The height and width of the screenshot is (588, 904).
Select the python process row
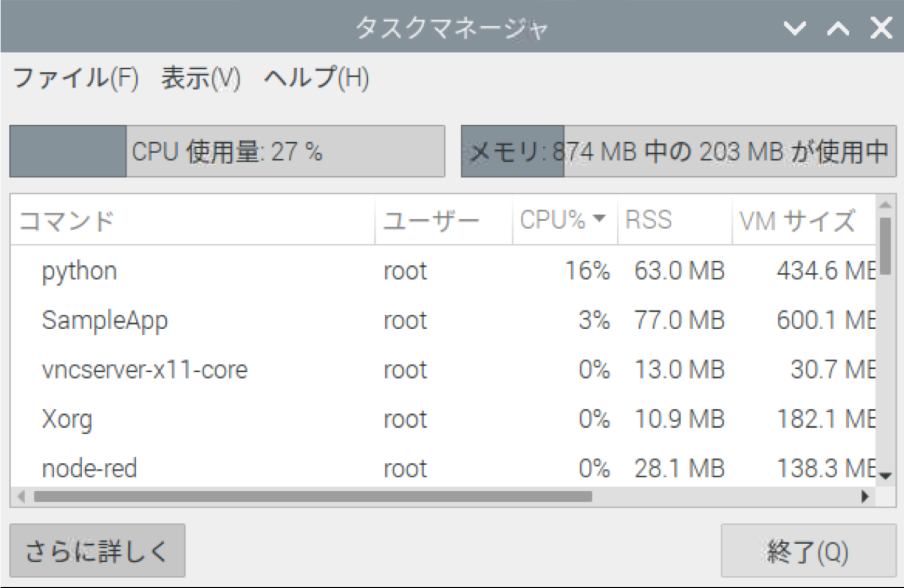pos(219,270)
